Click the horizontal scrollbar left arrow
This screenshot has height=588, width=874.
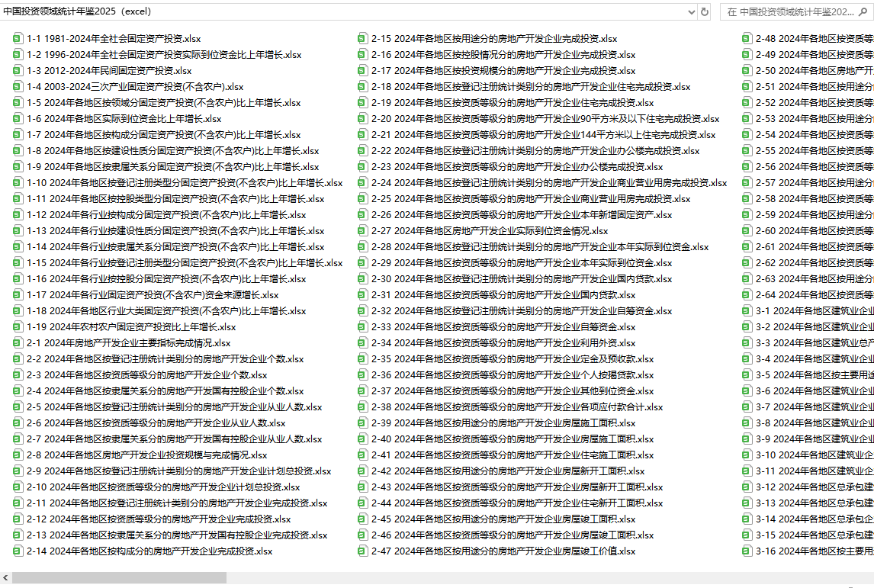[x=5, y=578]
